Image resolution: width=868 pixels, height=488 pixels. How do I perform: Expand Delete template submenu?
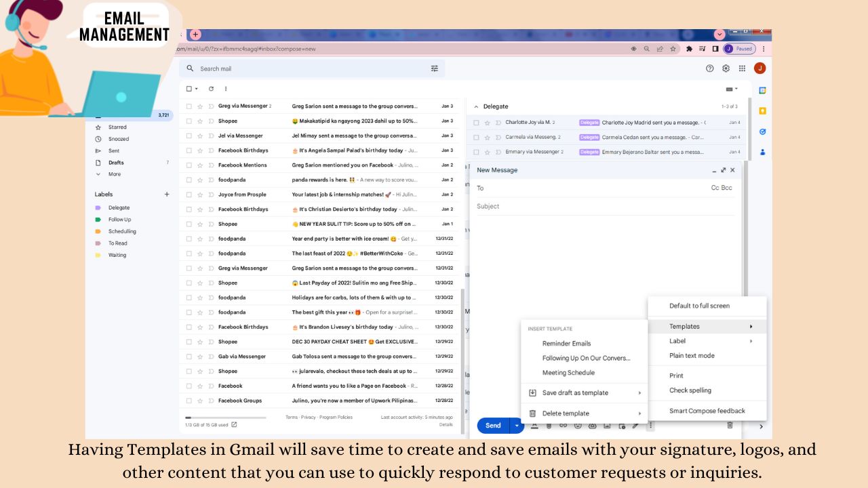click(x=639, y=413)
